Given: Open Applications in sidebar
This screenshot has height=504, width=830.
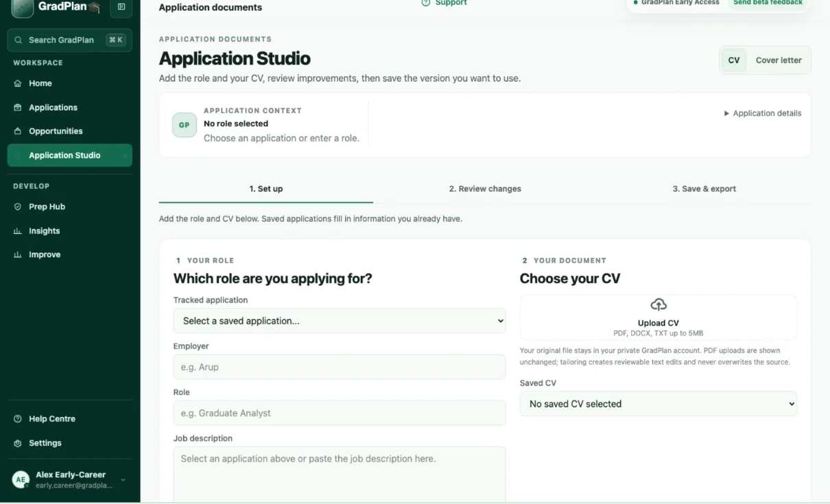Looking at the screenshot, I should click(69, 108).
